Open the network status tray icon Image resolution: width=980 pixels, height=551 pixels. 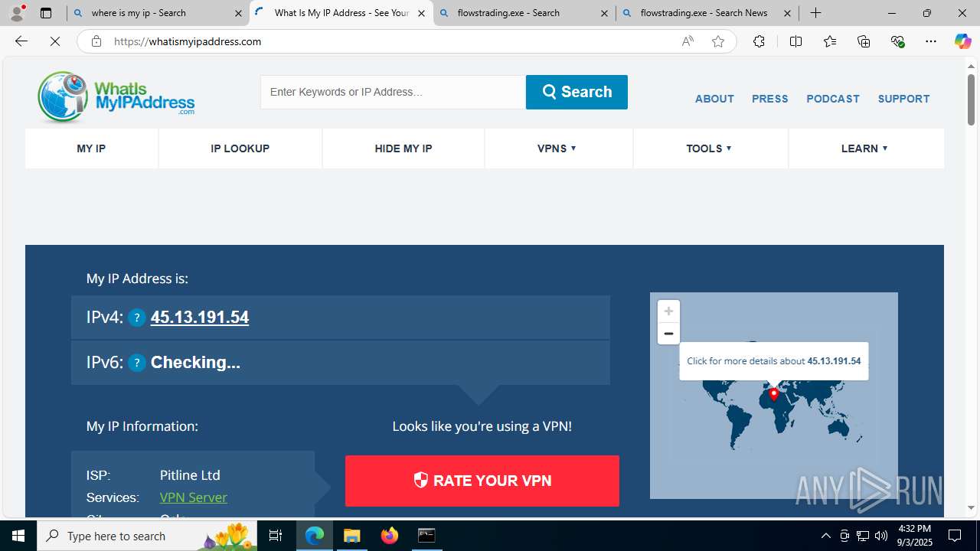coord(863,536)
